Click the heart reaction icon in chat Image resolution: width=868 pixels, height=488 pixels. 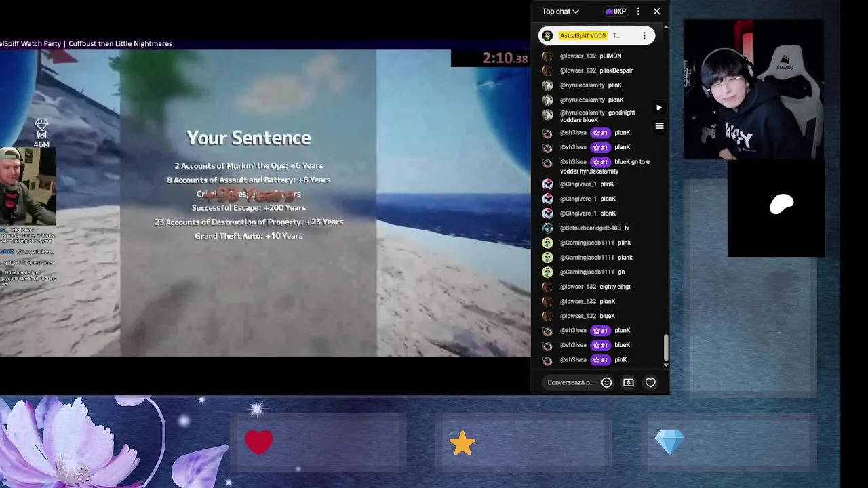tap(650, 382)
